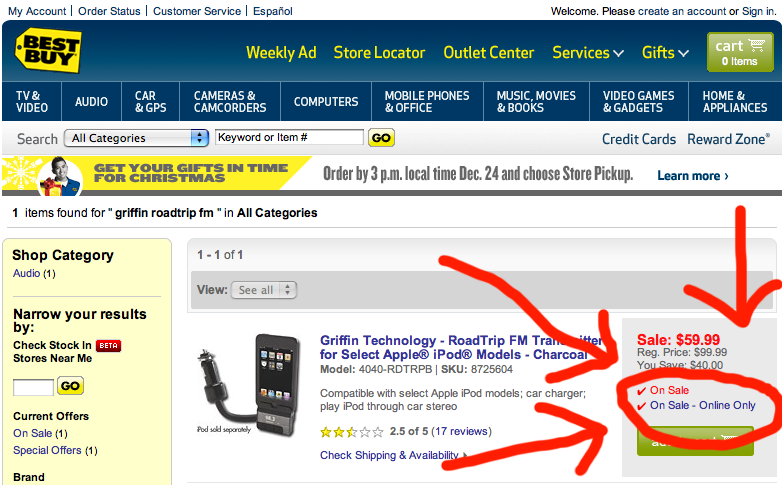
Task: Click the GO button under store stock check
Action: coord(70,386)
